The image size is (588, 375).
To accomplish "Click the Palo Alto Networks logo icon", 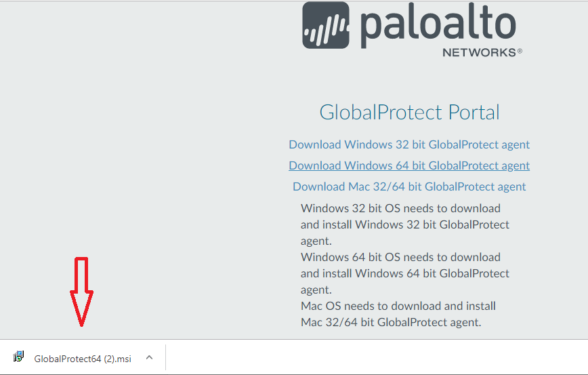I will coord(326,25).
